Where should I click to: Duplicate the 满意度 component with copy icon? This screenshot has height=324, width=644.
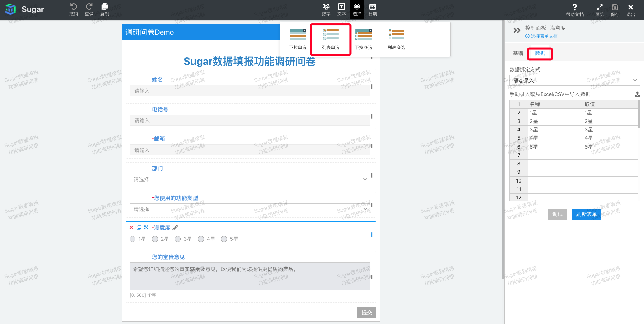139,227
